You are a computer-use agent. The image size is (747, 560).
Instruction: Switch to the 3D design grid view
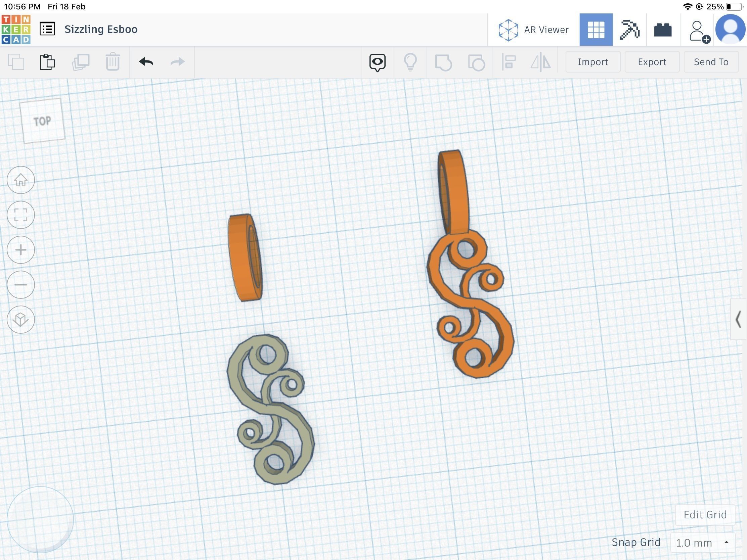[596, 30]
